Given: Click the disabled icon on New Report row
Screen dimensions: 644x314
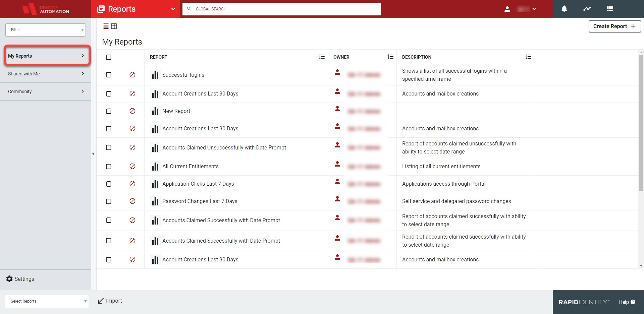Looking at the screenshot, I should point(132,111).
